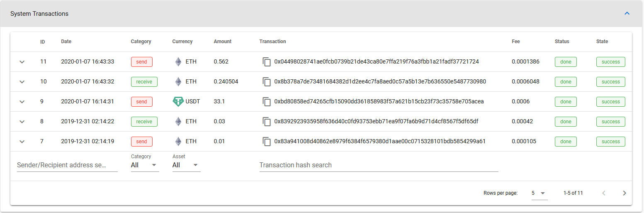Click the fee value 0.0001386
This screenshot has height=213, width=644.
click(525, 62)
